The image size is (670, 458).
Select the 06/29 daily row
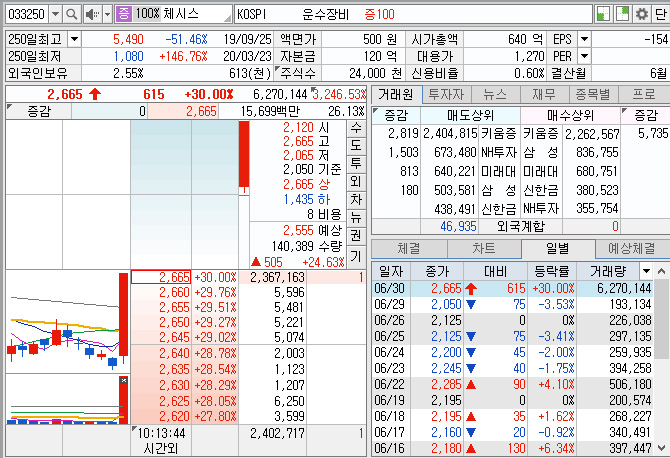(512, 305)
